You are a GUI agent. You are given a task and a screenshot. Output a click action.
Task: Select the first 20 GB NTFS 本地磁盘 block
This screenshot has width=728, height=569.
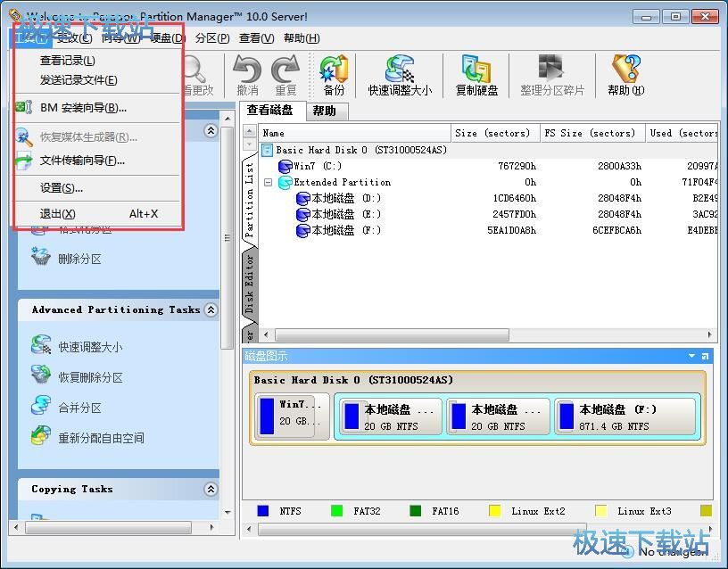(391, 416)
